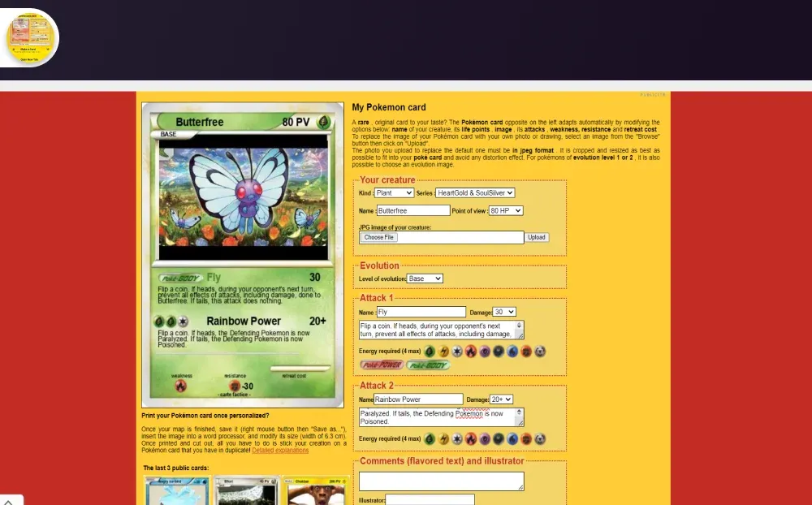Image resolution: width=812 pixels, height=505 pixels.
Task: Add fighting energy to Attack 2
Action: pyautogui.click(x=526, y=439)
